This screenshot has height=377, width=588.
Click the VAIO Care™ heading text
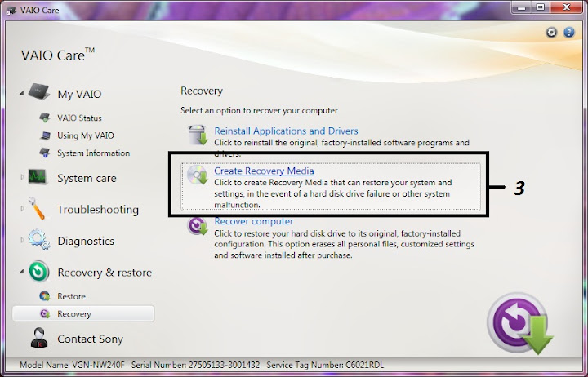point(58,55)
